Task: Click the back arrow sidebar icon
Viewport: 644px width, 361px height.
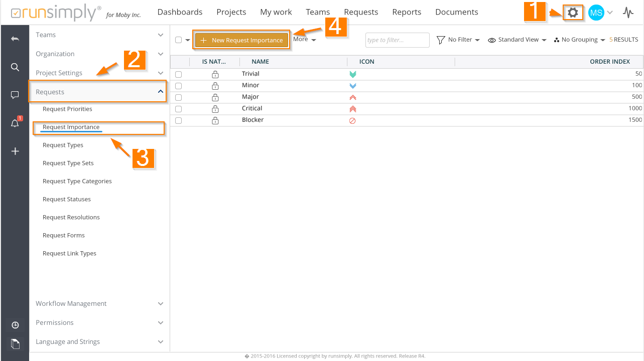Action: [15, 39]
